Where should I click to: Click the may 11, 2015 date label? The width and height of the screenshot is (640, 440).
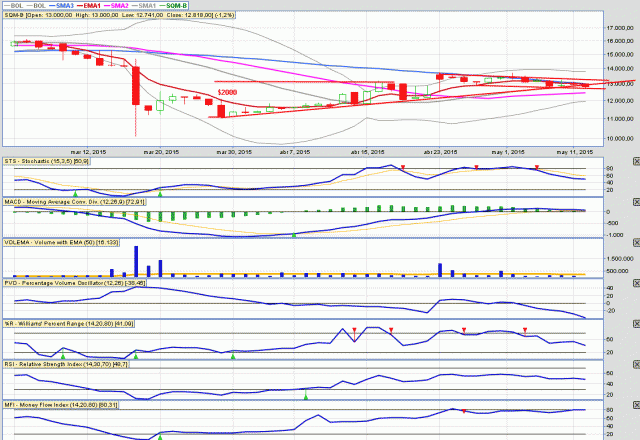point(575,152)
